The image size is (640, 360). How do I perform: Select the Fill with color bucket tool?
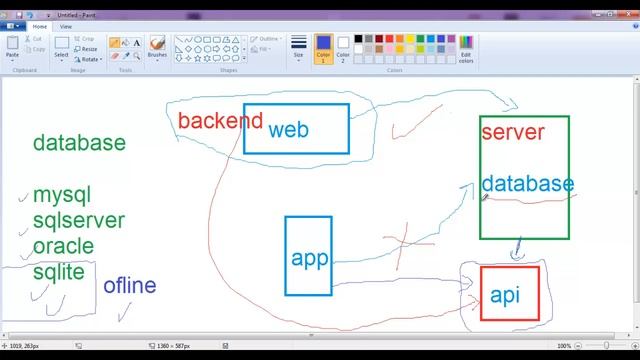coord(126,43)
